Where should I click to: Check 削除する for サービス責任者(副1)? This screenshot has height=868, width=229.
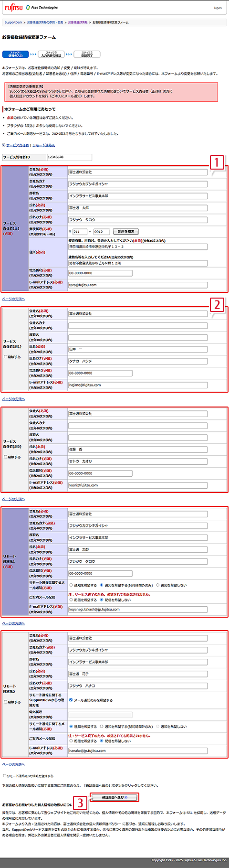(5, 357)
